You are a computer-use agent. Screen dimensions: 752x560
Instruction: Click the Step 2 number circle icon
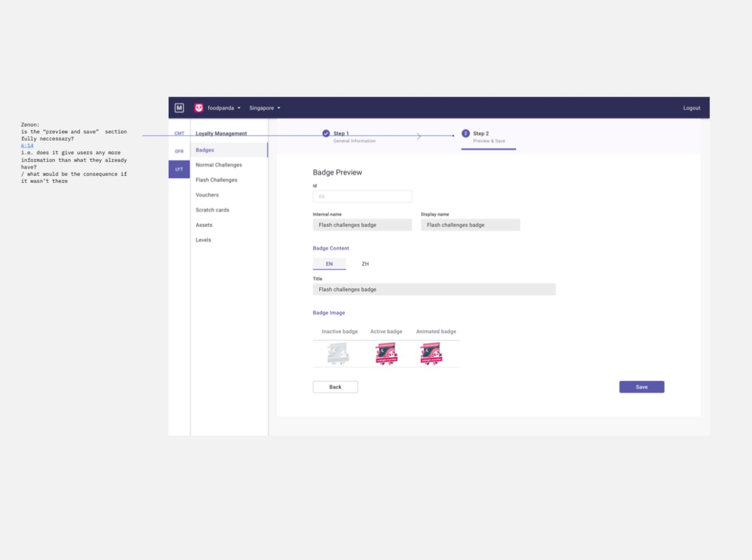tap(466, 133)
